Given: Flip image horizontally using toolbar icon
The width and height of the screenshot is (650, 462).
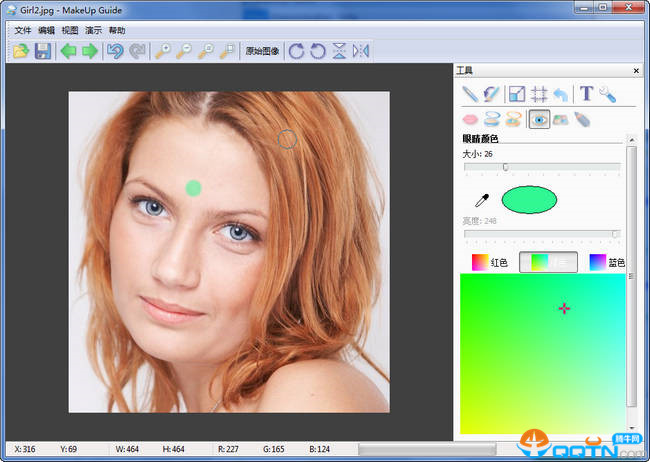Looking at the screenshot, I should click(361, 51).
